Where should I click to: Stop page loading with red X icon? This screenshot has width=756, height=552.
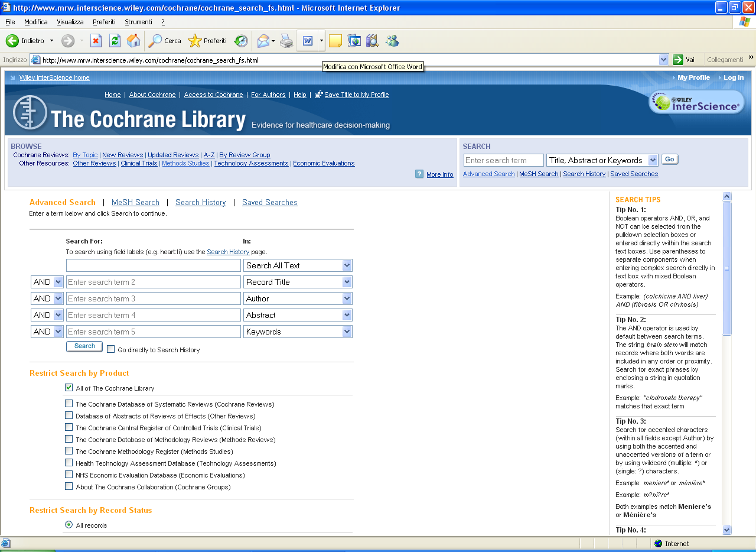tap(96, 41)
